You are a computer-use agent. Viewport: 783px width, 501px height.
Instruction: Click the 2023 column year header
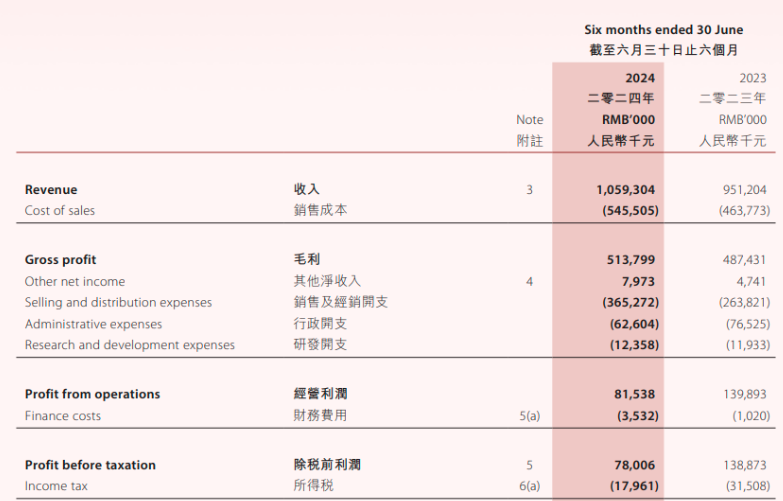click(x=753, y=78)
